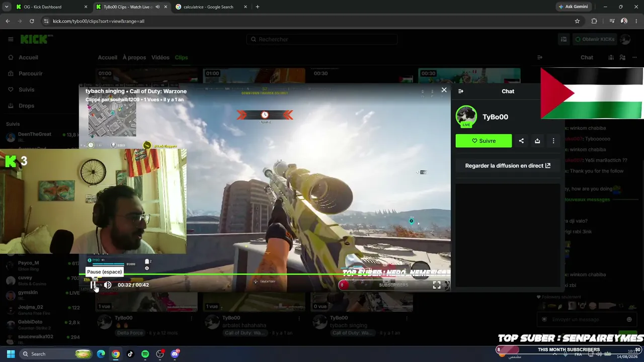Open Spotify from taskbar

coord(145,354)
